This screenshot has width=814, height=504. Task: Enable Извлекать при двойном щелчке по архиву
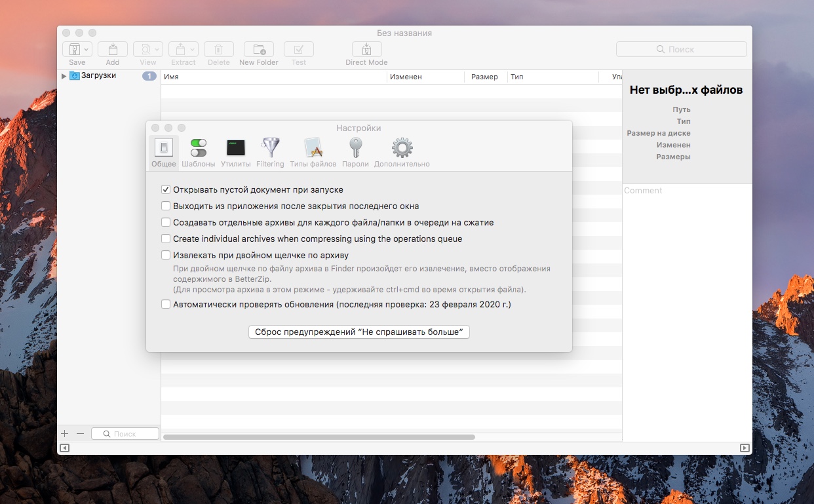pos(166,256)
